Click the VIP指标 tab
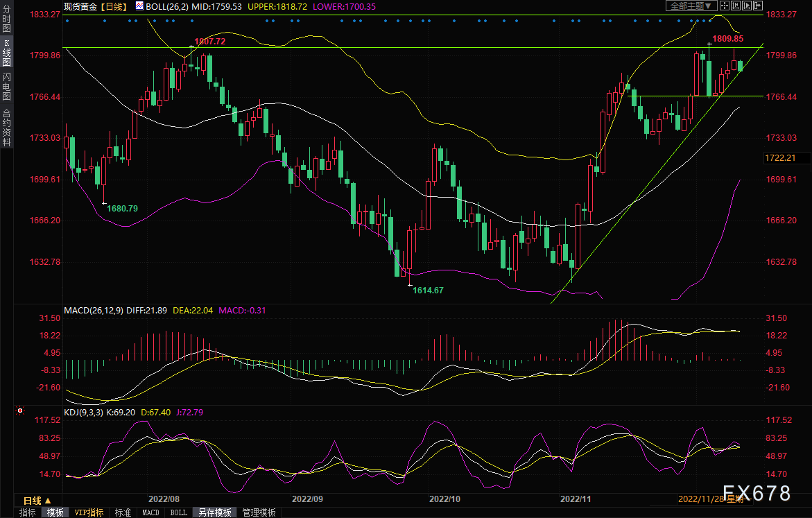This screenshot has width=812, height=518. tap(89, 512)
